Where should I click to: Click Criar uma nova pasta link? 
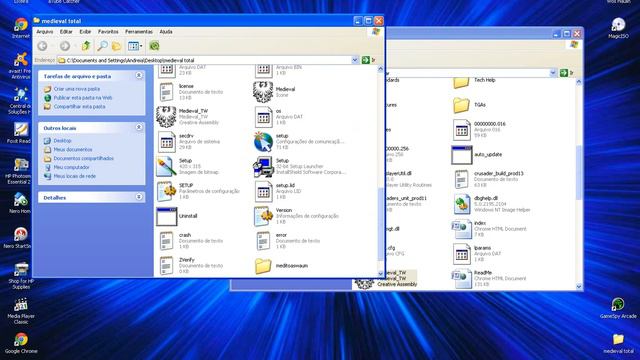[77, 89]
